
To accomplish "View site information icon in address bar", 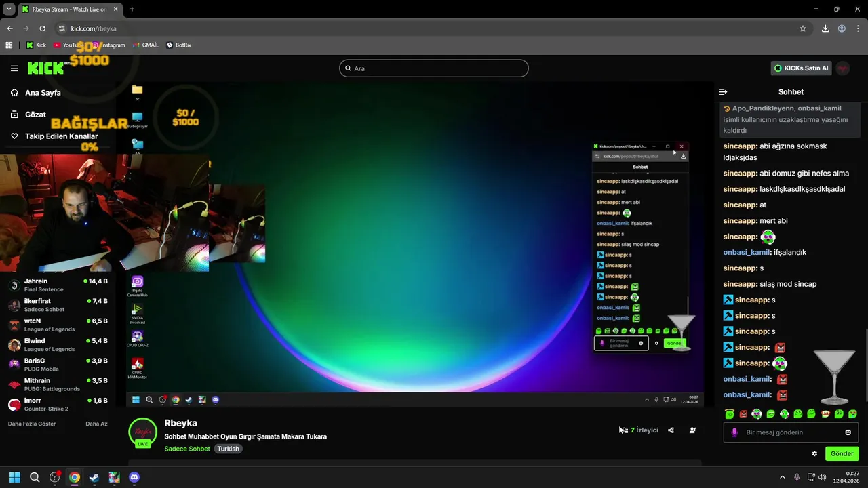I will (62, 28).
